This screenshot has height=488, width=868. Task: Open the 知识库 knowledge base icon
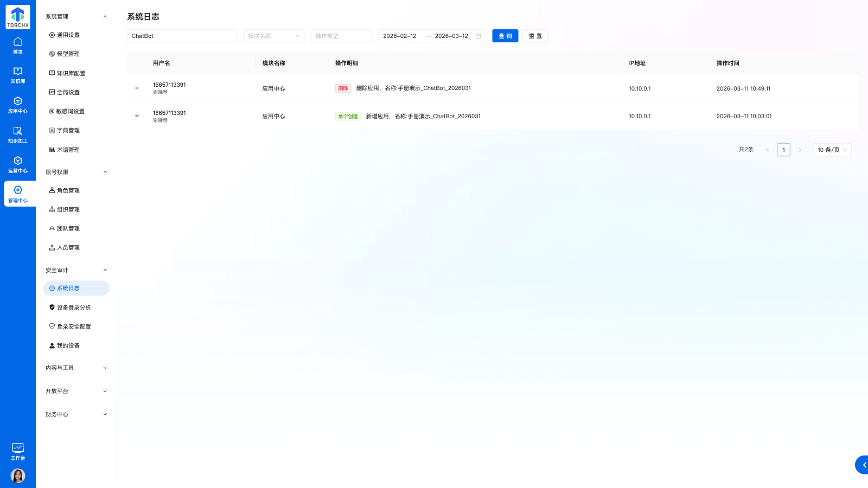pyautogui.click(x=17, y=75)
